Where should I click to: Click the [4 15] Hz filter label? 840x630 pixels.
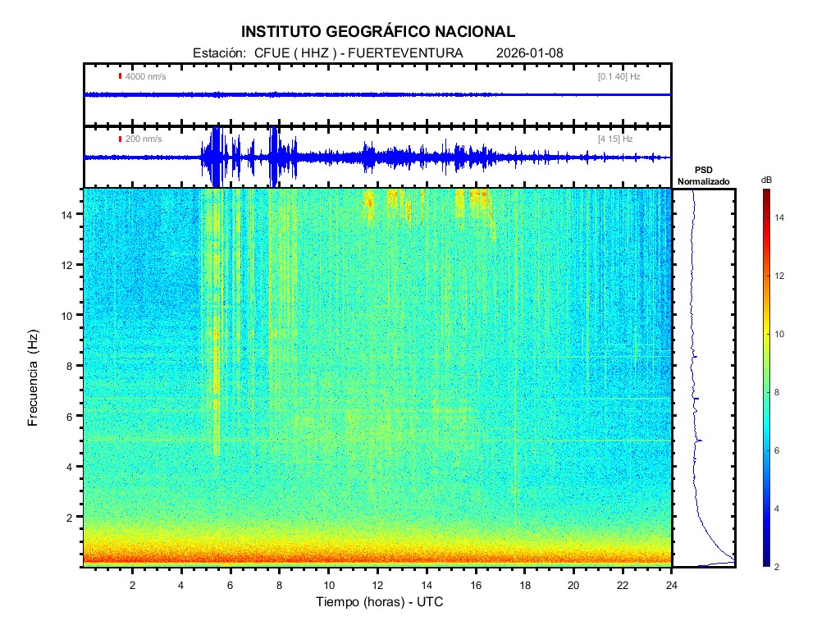point(615,139)
